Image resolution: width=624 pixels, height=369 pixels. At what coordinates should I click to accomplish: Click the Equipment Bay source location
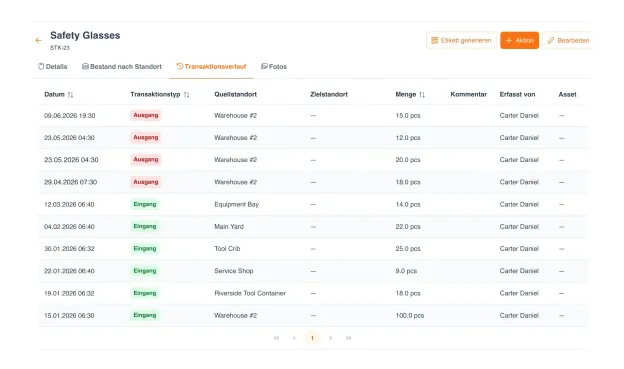click(x=236, y=204)
